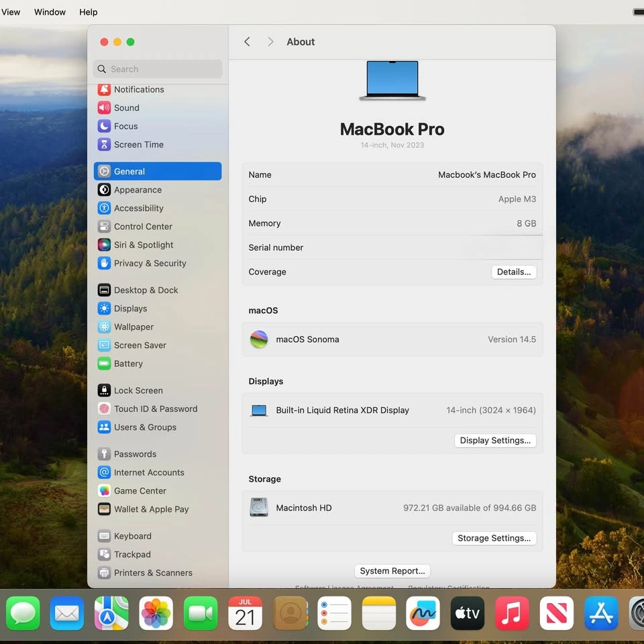Click the MacBook Pro laptop image
The image size is (644, 644).
[x=392, y=80]
